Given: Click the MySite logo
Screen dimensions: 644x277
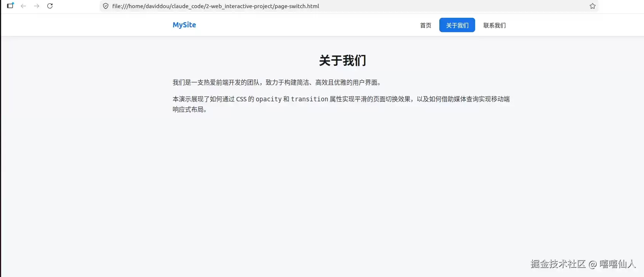Looking at the screenshot, I should click(184, 25).
